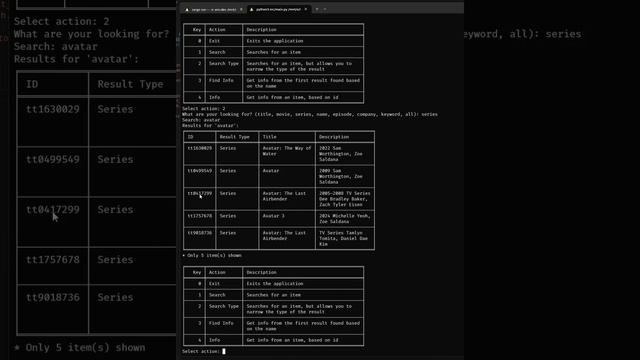Click title 'Avatar: The Way of Water'
The width and height of the screenshot is (640, 360).
[287, 151]
